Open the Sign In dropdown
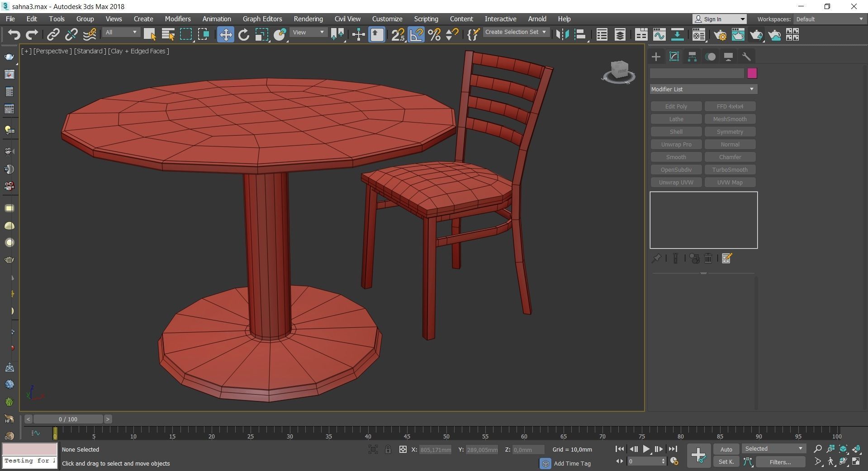Image resolution: width=868 pixels, height=471 pixels. pos(719,19)
